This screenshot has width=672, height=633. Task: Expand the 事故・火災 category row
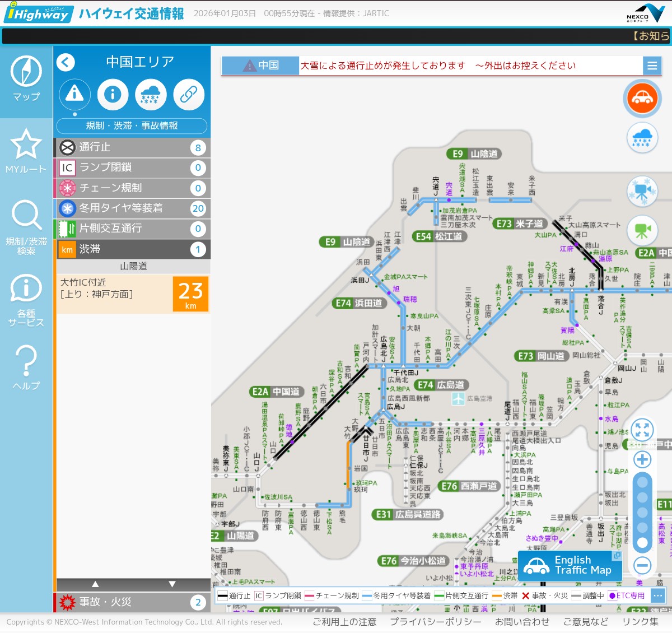coord(132,602)
